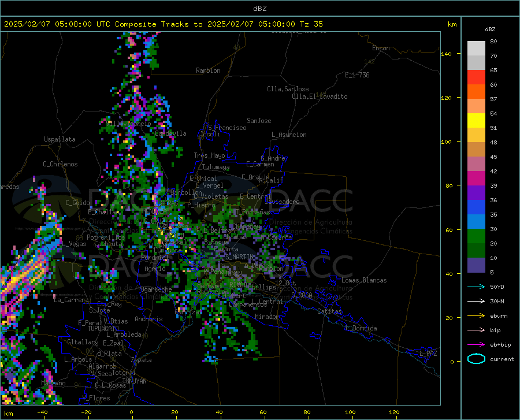The height and width of the screenshot is (420, 520).
Task: Click the composite tracks timestamp header text
Action: pos(163,24)
